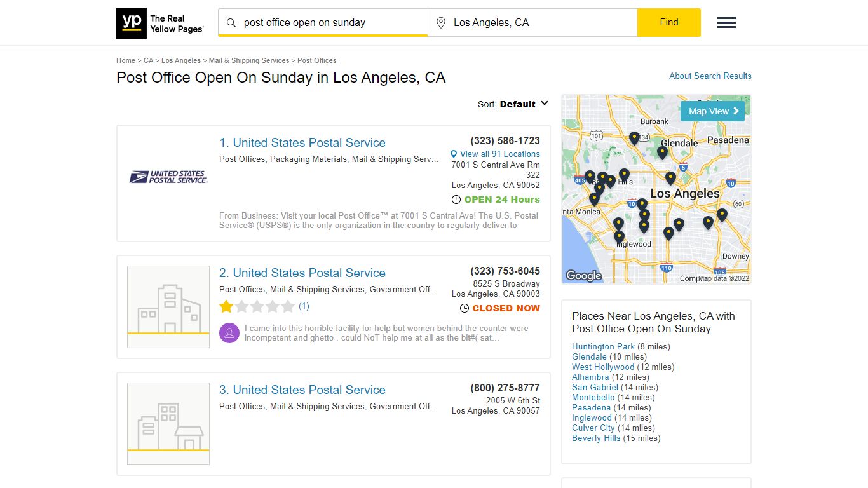Click OPEN 24 Hours status text

(502, 200)
